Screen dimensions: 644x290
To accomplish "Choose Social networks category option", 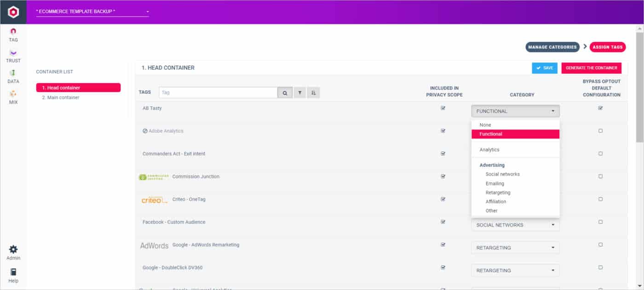I will pos(515,174).
